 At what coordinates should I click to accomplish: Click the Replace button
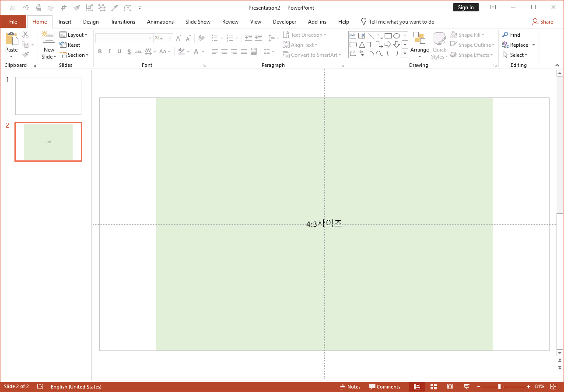tap(515, 45)
